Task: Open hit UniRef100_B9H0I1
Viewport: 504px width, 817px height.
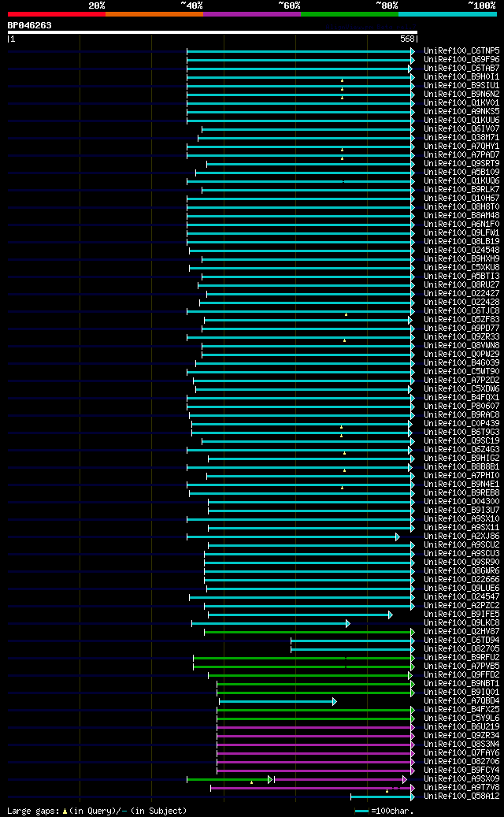Action: coord(461,77)
